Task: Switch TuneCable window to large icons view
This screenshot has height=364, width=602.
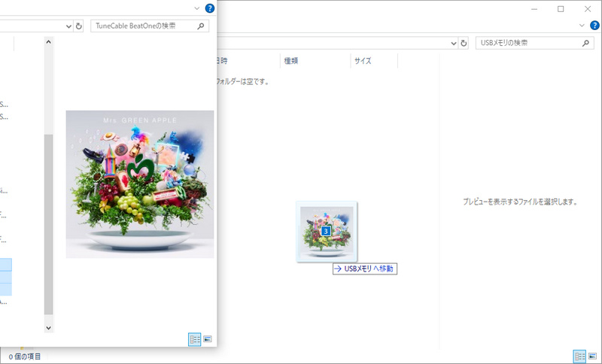Action: [x=208, y=339]
